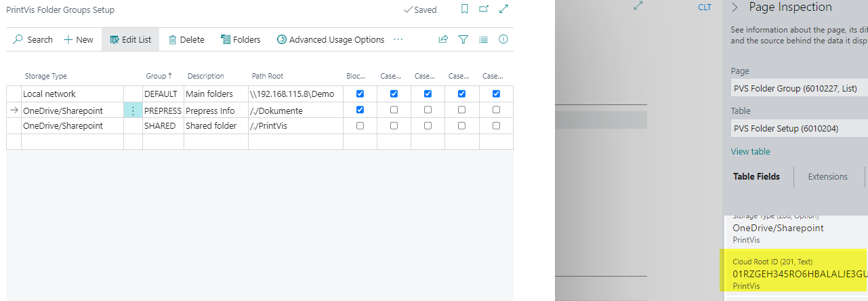Open the filter pane icon
This screenshot has height=301, width=868.
point(463,40)
